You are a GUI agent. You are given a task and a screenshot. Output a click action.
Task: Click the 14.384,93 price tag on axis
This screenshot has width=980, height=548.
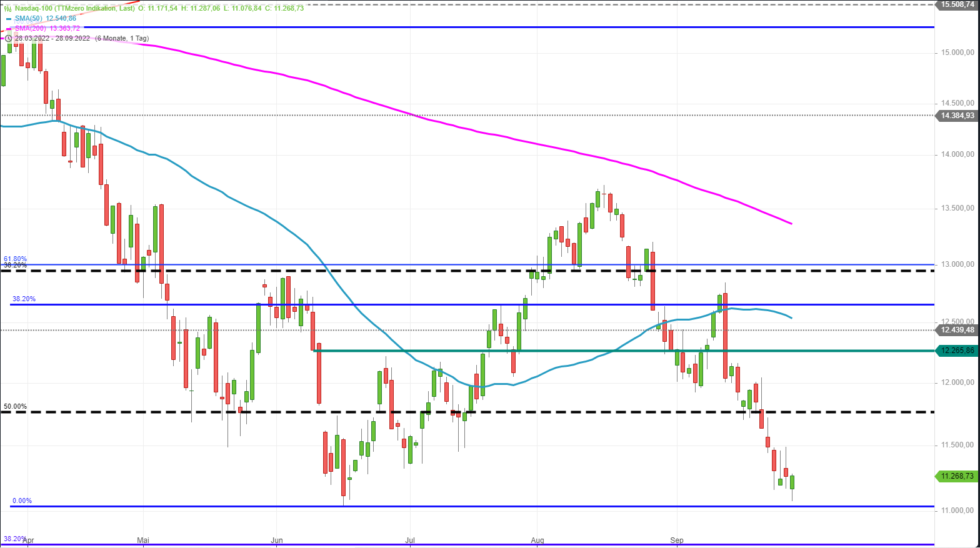(x=957, y=115)
